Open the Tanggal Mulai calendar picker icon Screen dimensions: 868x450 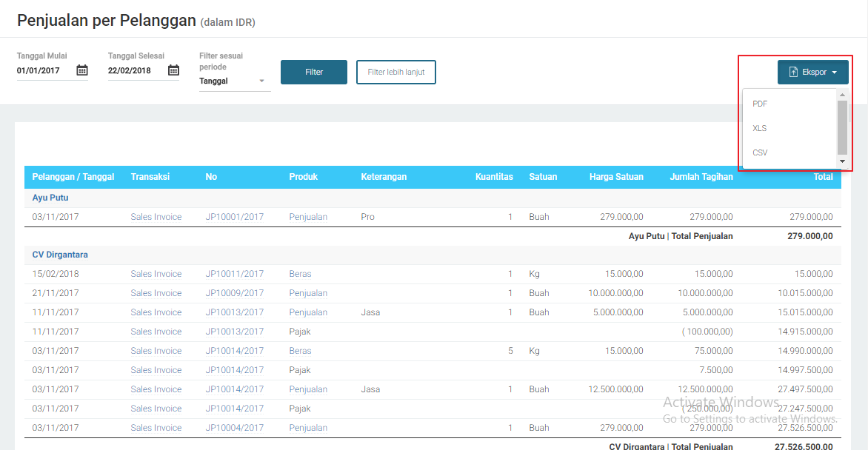pyautogui.click(x=82, y=71)
